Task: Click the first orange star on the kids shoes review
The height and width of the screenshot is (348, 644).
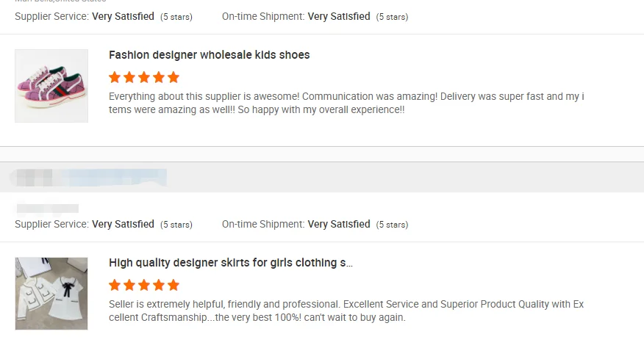Action: [115, 77]
